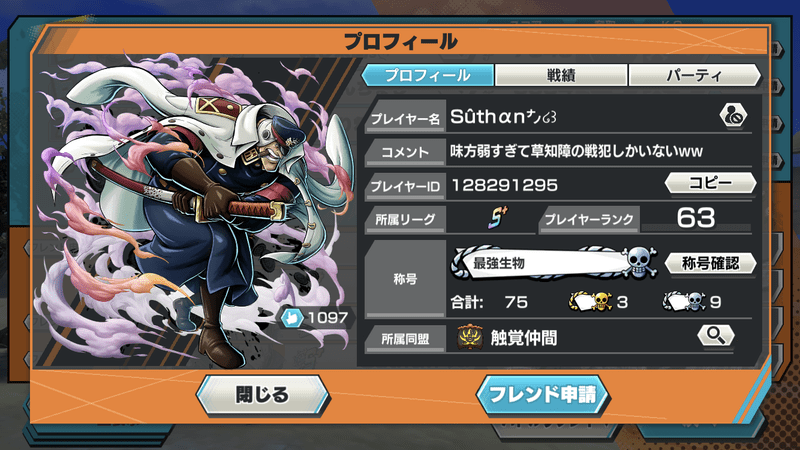This screenshot has width=800, height=450.
Task: Open the パーティ tab
Action: tap(694, 76)
